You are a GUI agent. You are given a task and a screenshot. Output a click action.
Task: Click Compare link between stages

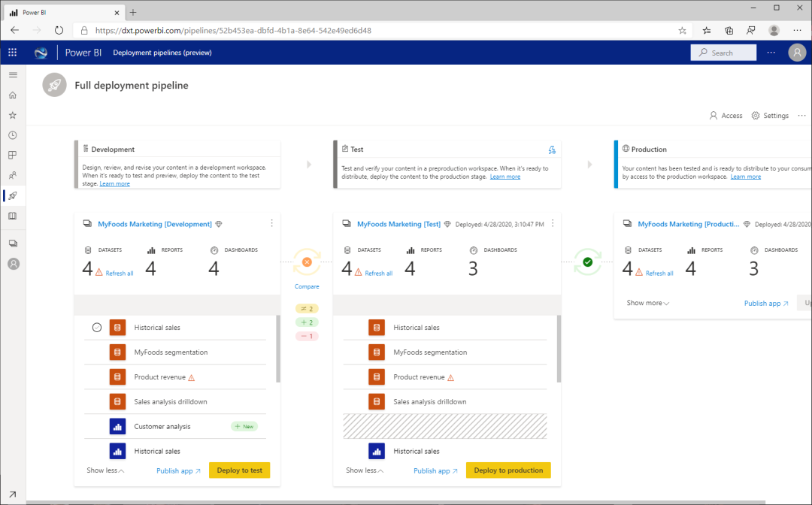[x=307, y=286]
